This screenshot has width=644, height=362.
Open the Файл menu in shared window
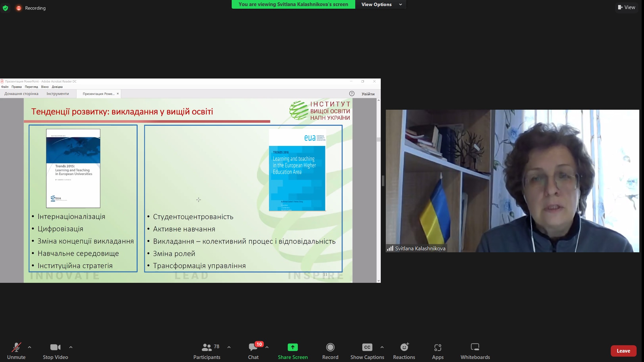point(5,87)
